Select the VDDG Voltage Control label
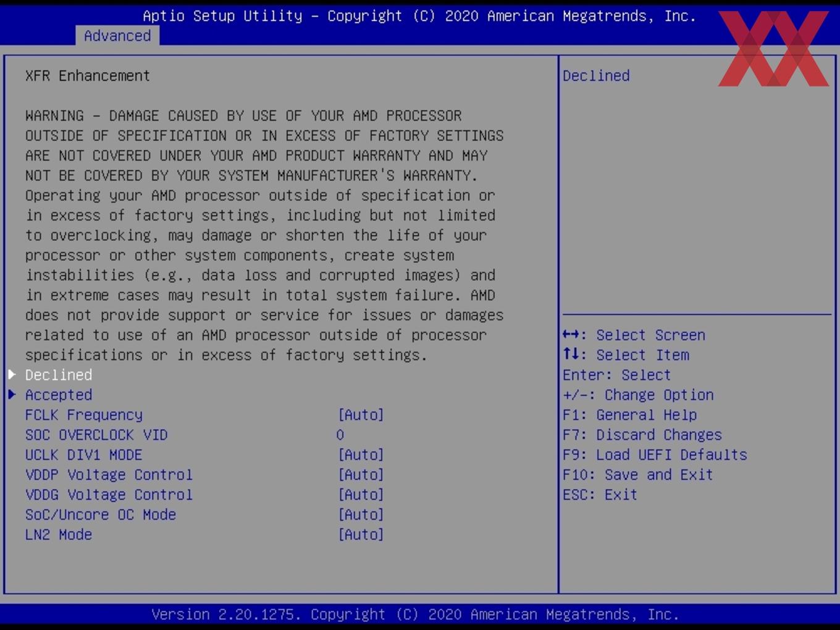The image size is (840, 630). point(109,495)
